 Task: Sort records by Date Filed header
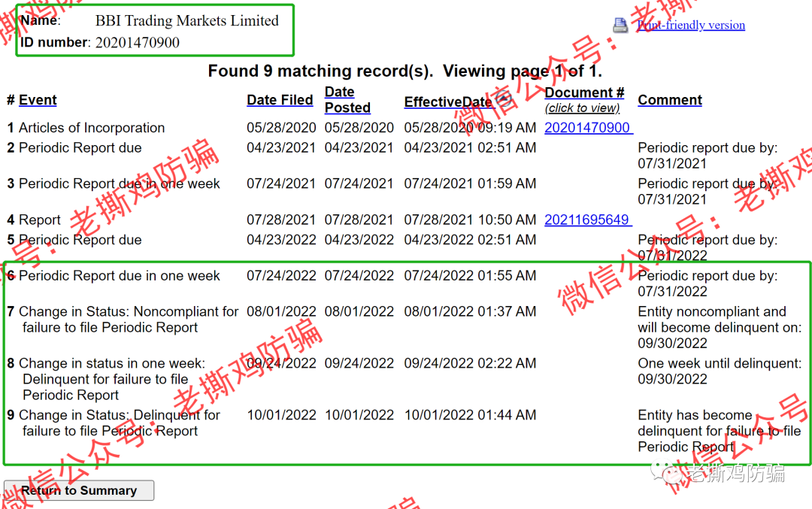coord(280,100)
